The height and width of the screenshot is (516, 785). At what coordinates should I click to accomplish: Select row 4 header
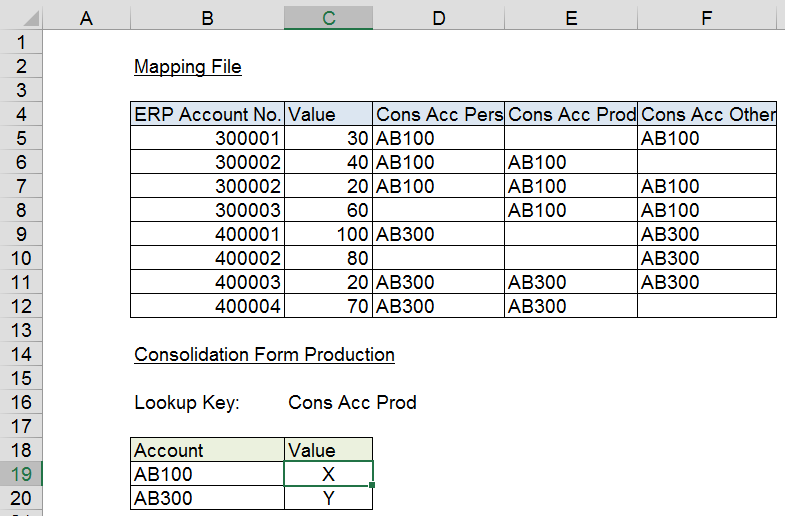pyautogui.click(x=21, y=114)
